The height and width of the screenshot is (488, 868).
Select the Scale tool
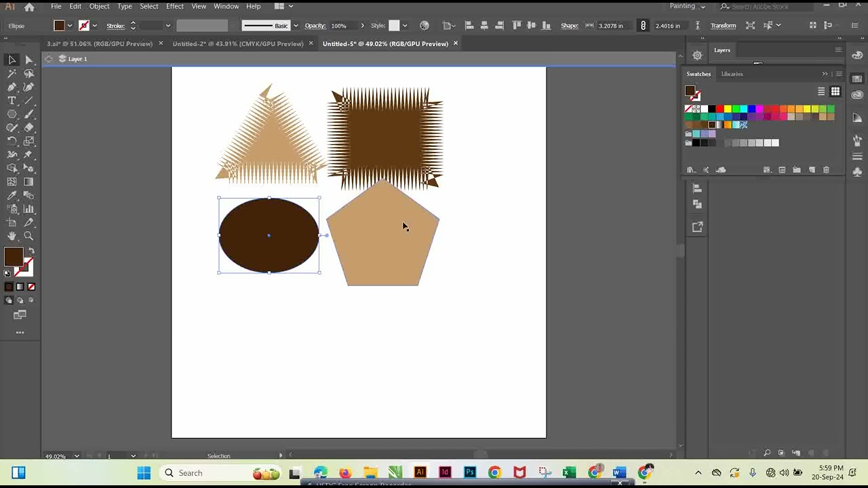coord(29,141)
